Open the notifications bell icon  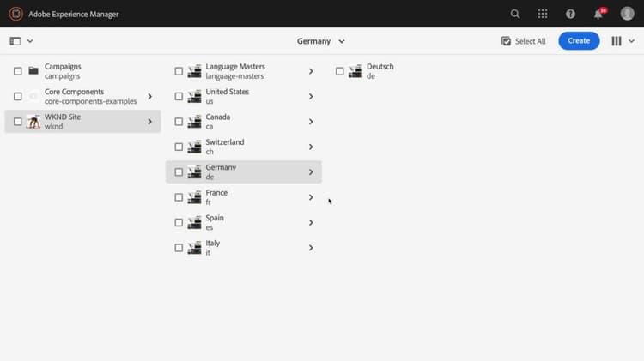click(598, 14)
